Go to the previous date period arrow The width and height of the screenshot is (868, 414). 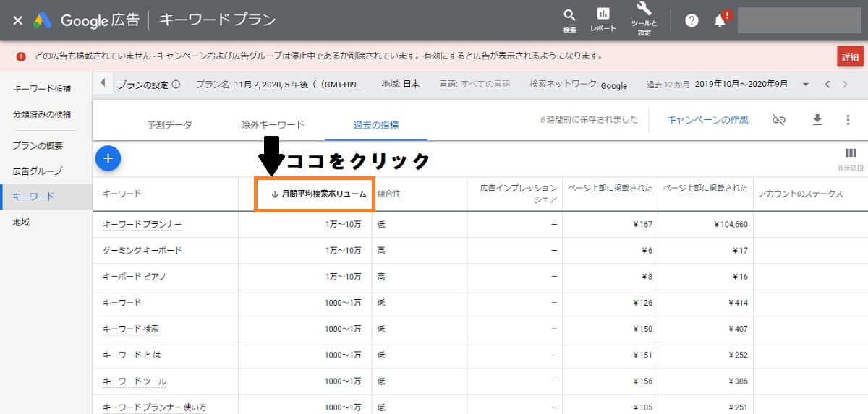[x=827, y=85]
